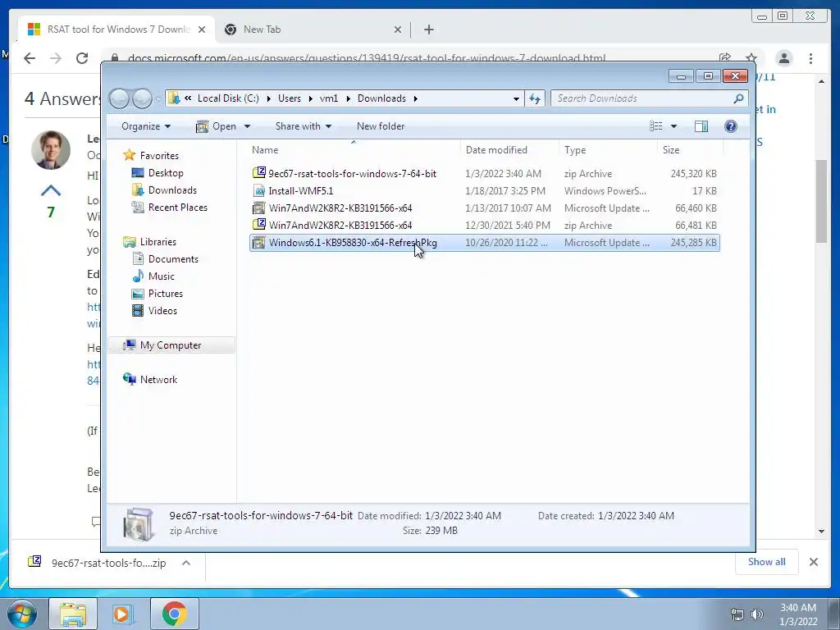The image size is (840, 630).
Task: Select My Computer in navigation pane
Action: point(171,345)
